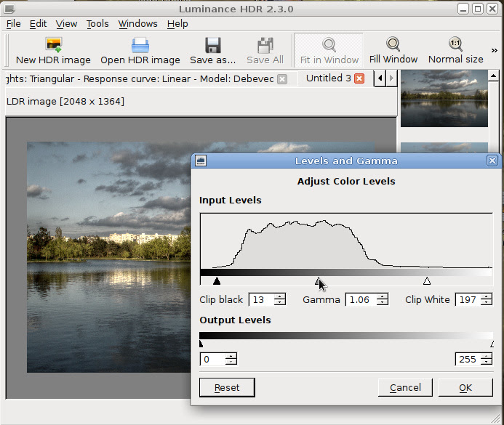
Task: Decrease output maximum with down arrow
Action: coord(487,362)
